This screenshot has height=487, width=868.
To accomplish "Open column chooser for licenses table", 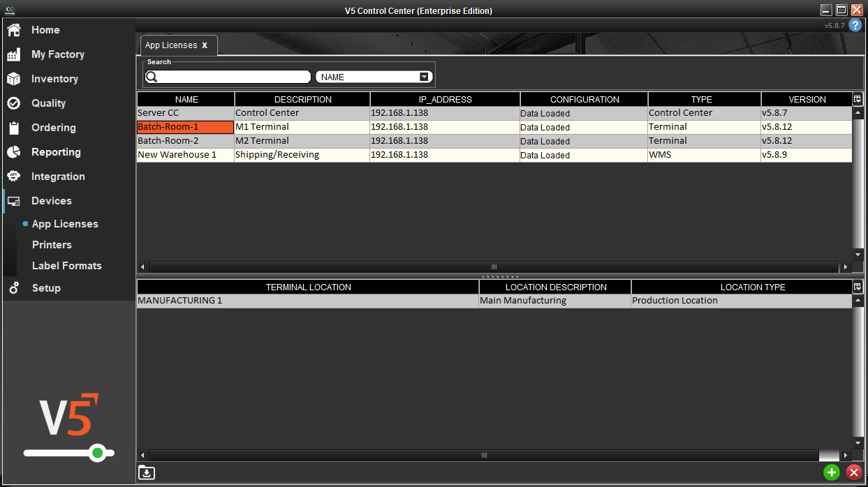I will point(858,99).
